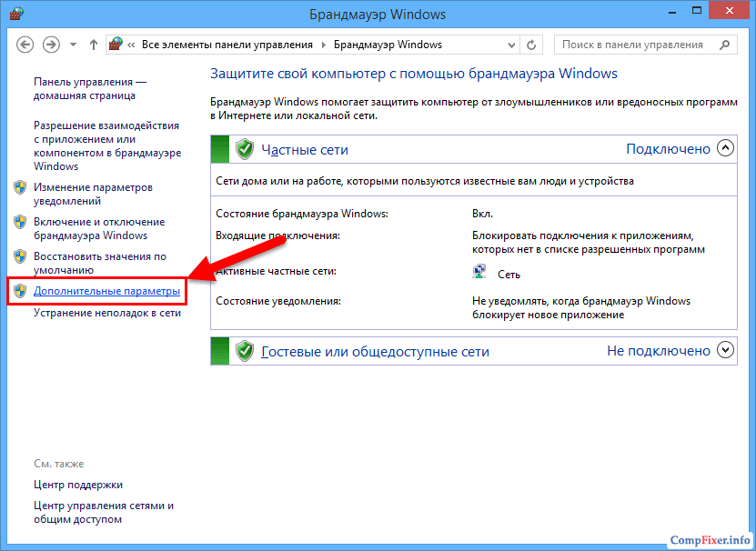The height and width of the screenshot is (551, 756).
Task: Open the address bar history dropdown
Action: pos(510,45)
